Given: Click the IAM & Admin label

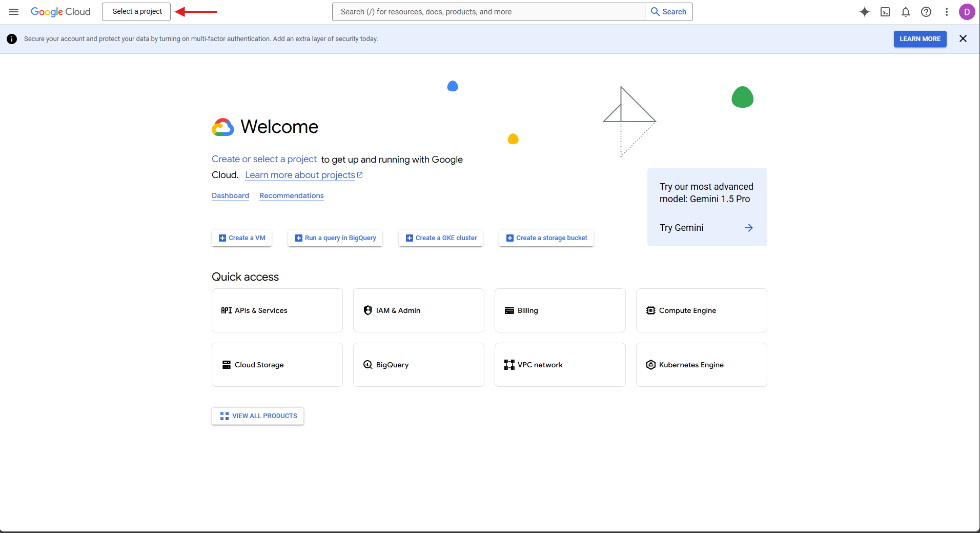Looking at the screenshot, I should [398, 310].
